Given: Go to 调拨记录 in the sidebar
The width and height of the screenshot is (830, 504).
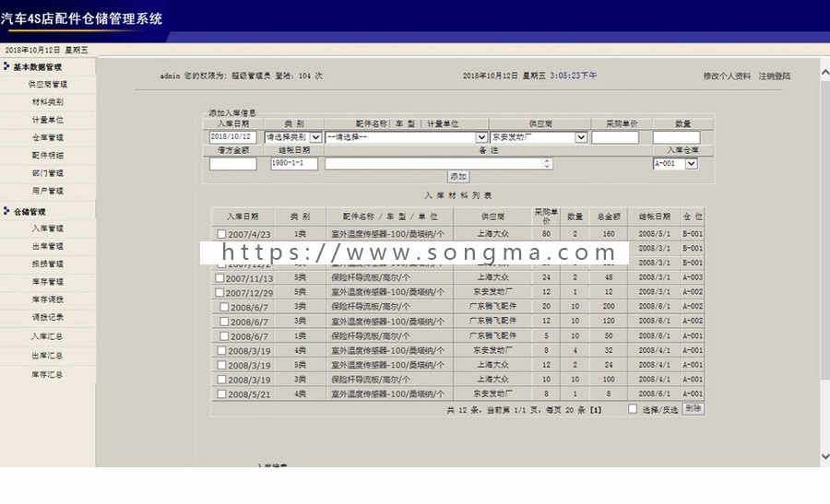Looking at the screenshot, I should tap(48, 317).
